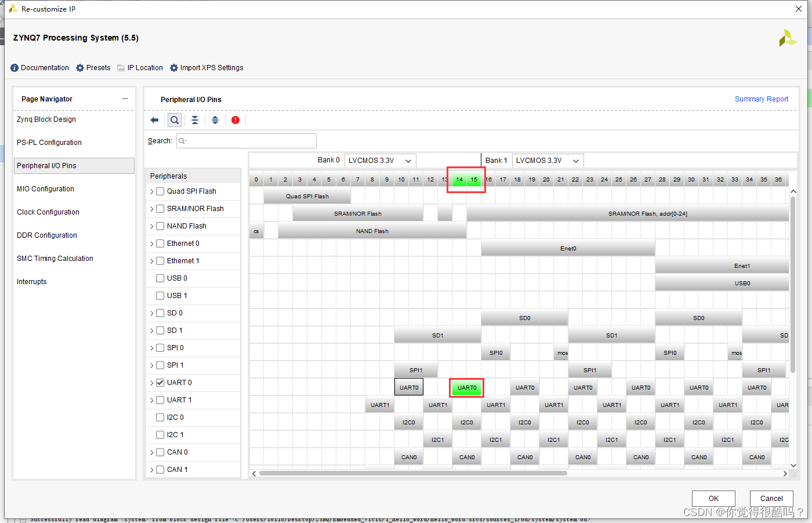Image resolution: width=812 pixels, height=523 pixels.
Task: Expand the Ethernet 1 tree row
Action: coord(152,261)
